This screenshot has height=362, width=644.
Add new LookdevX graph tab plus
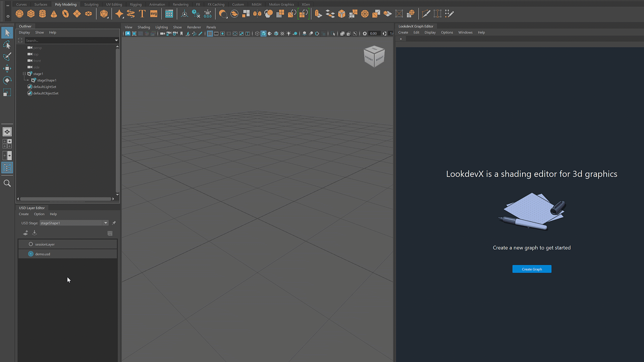point(401,39)
